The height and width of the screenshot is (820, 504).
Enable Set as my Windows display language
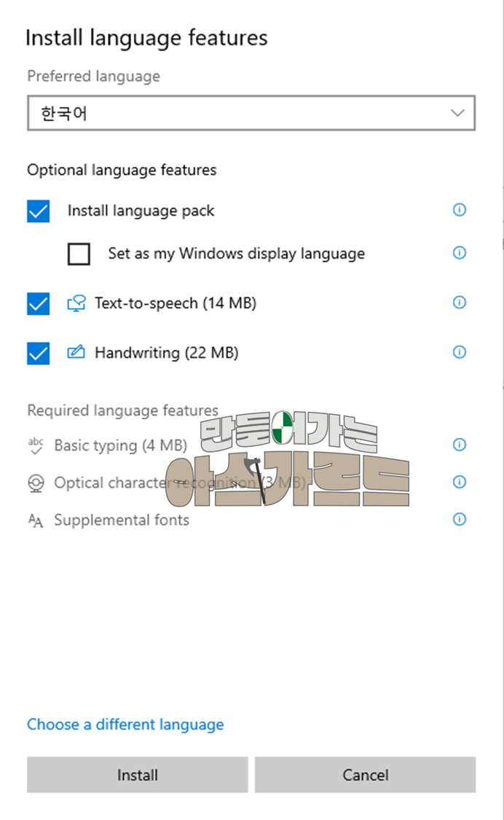point(79,254)
